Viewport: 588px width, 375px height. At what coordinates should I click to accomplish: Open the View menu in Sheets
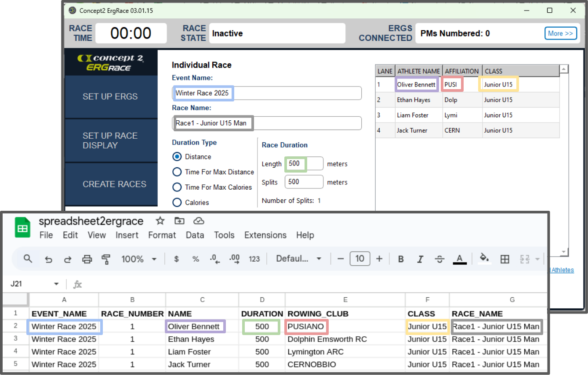click(97, 235)
